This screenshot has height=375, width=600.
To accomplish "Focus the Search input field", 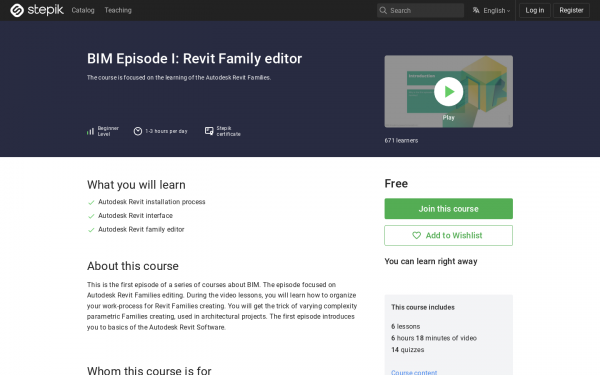I will click(420, 10).
